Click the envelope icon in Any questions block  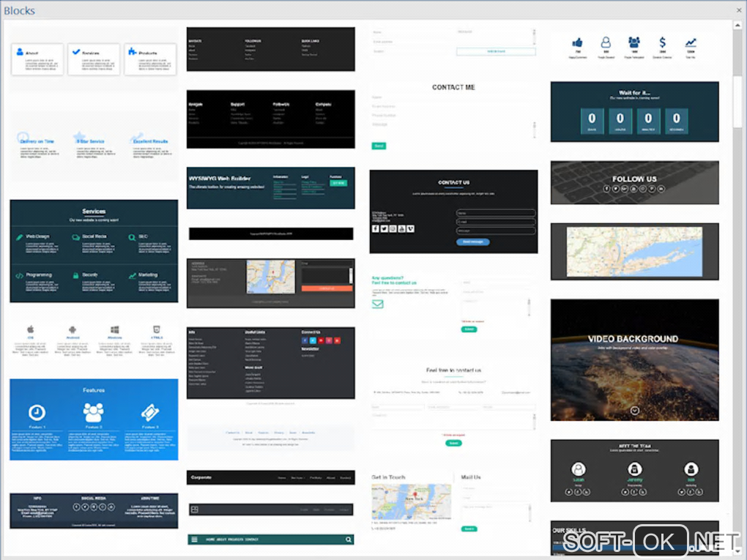[377, 304]
